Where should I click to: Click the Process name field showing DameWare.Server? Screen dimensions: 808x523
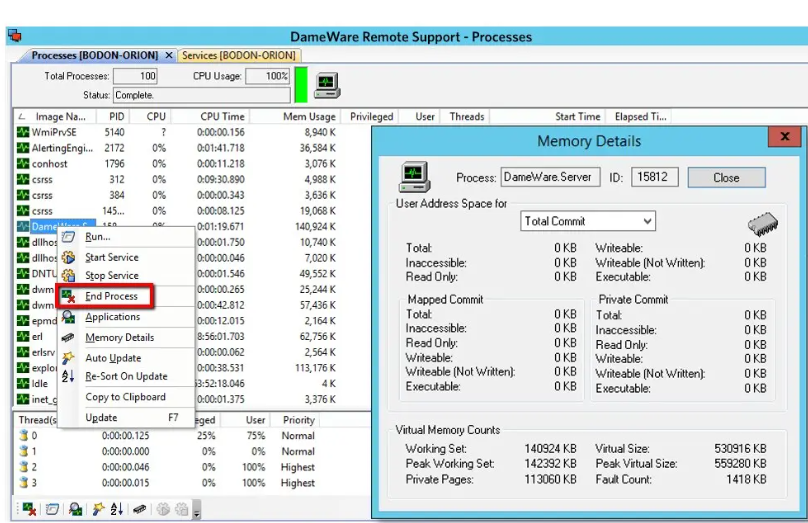click(x=549, y=177)
